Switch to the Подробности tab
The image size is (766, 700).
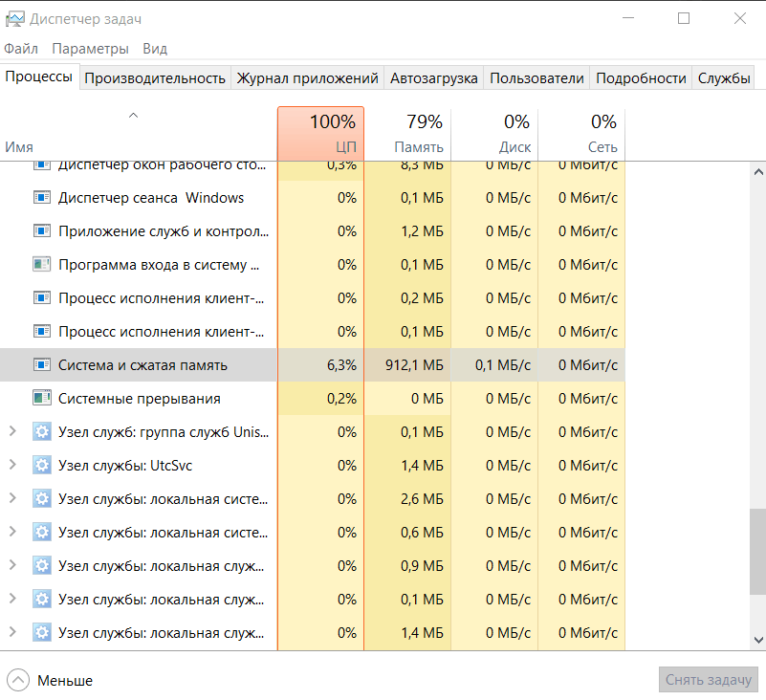[641, 78]
